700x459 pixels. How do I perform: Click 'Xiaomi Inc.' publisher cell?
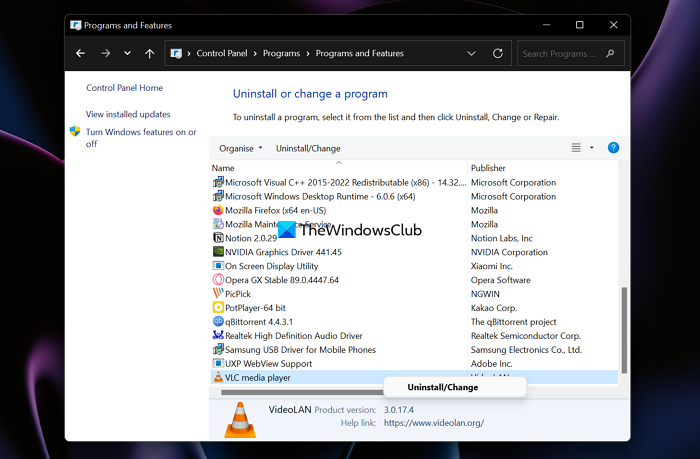point(492,266)
